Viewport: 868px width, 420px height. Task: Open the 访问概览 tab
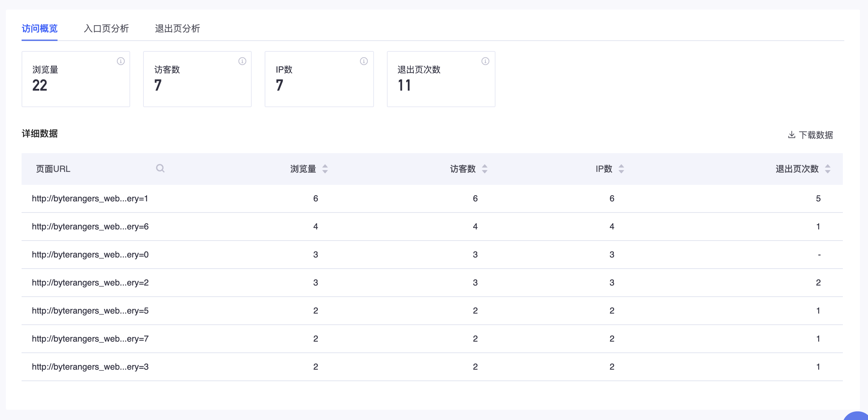coord(40,28)
